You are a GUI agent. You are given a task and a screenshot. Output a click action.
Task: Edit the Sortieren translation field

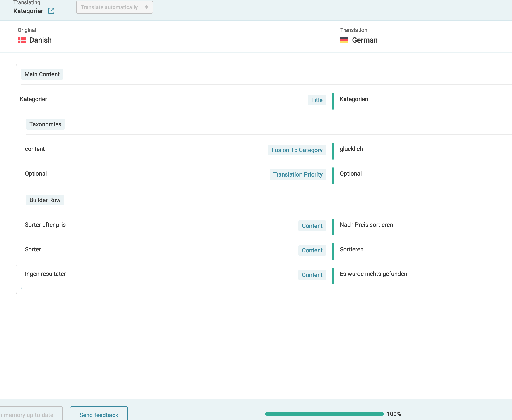351,249
